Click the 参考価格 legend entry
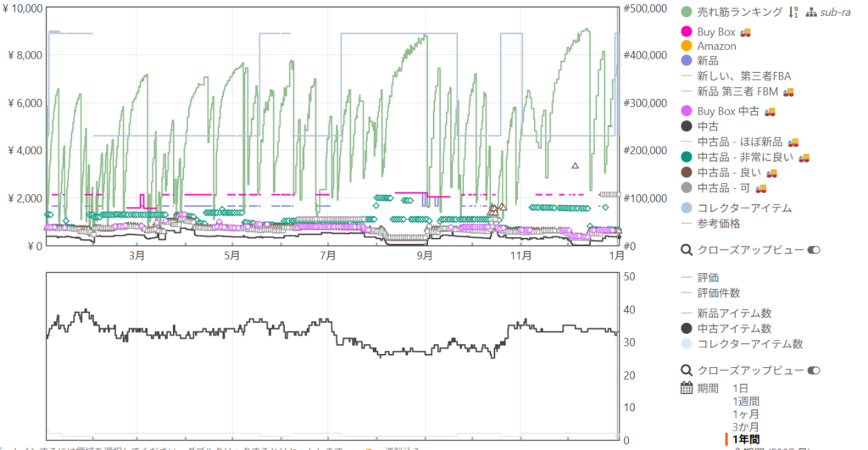This screenshot has width=868, height=450. (717, 223)
